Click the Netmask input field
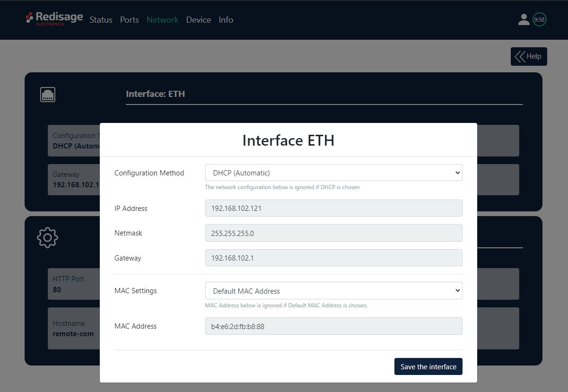This screenshot has width=568, height=392. pos(333,233)
